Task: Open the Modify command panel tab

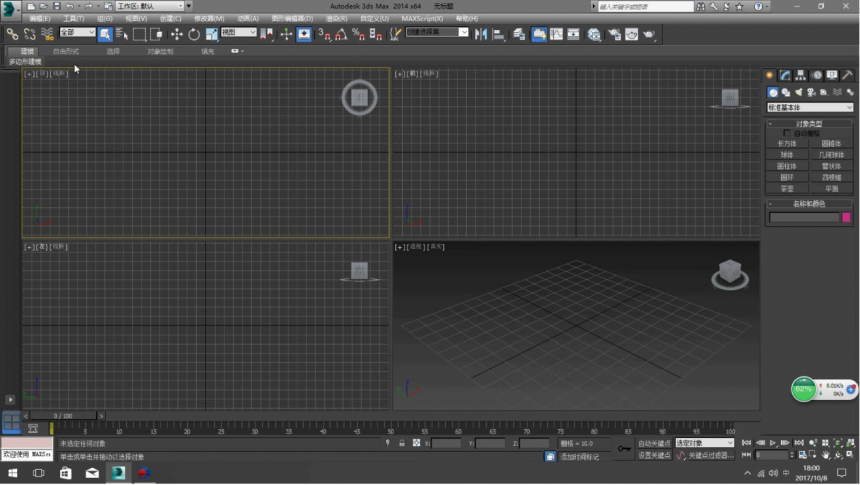Action: 785,75
